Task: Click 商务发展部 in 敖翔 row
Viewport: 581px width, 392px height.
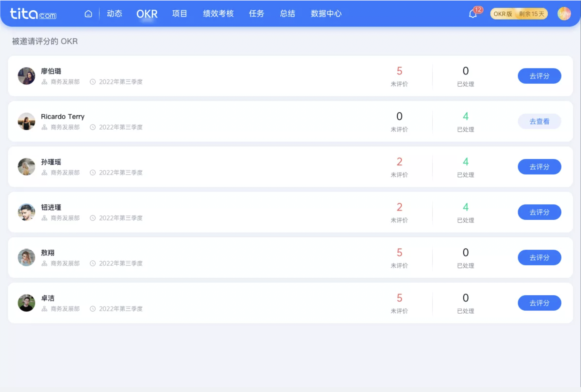Action: (65, 263)
